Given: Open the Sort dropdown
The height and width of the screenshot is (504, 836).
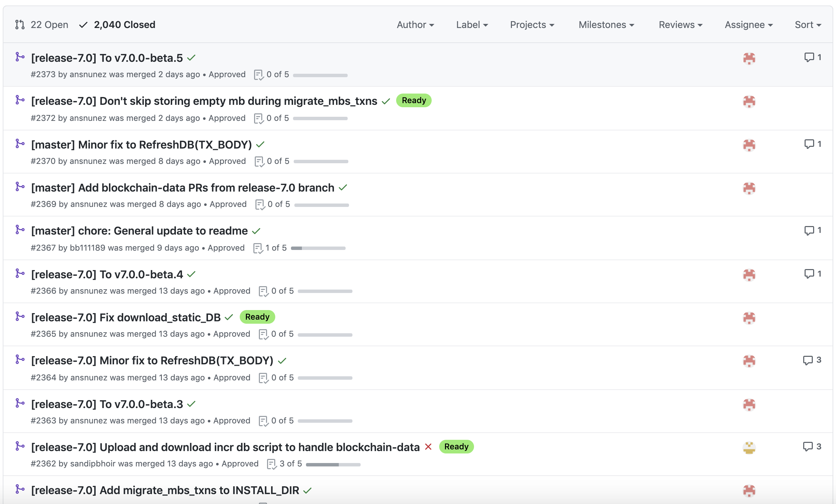Looking at the screenshot, I should pyautogui.click(x=808, y=25).
